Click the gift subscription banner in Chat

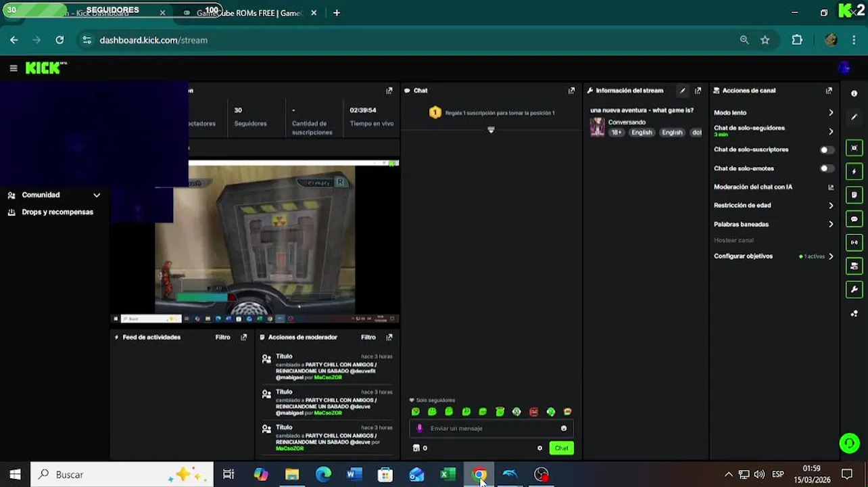pyautogui.click(x=491, y=113)
